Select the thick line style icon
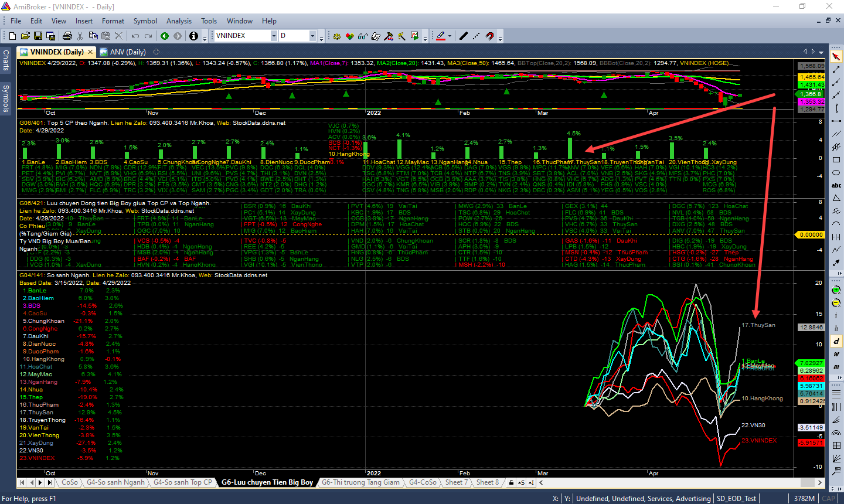Image resolution: width=844 pixels, height=504 pixels. pos(463,36)
